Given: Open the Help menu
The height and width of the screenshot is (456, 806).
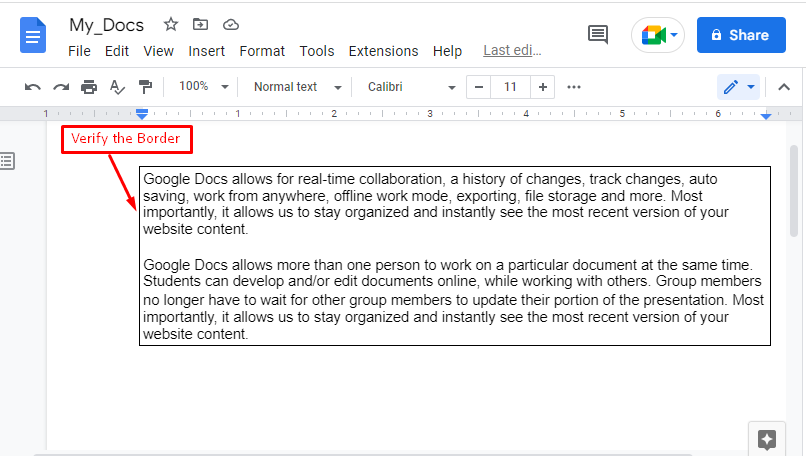Looking at the screenshot, I should pyautogui.click(x=447, y=51).
